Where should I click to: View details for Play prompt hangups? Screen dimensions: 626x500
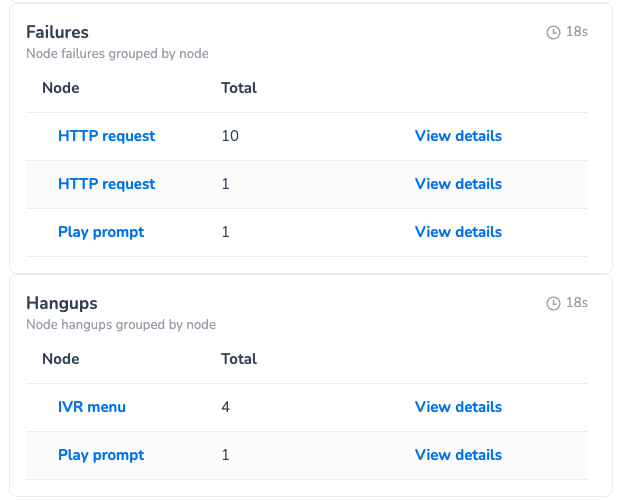click(x=458, y=455)
